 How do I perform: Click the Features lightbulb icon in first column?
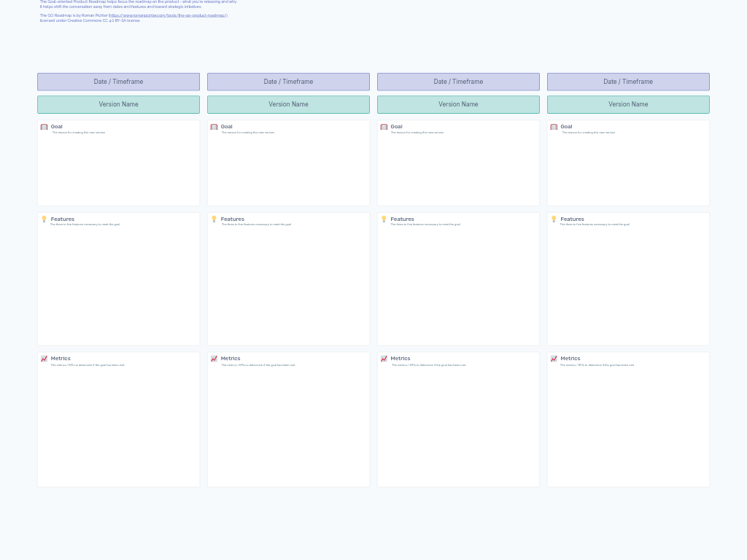coord(44,219)
